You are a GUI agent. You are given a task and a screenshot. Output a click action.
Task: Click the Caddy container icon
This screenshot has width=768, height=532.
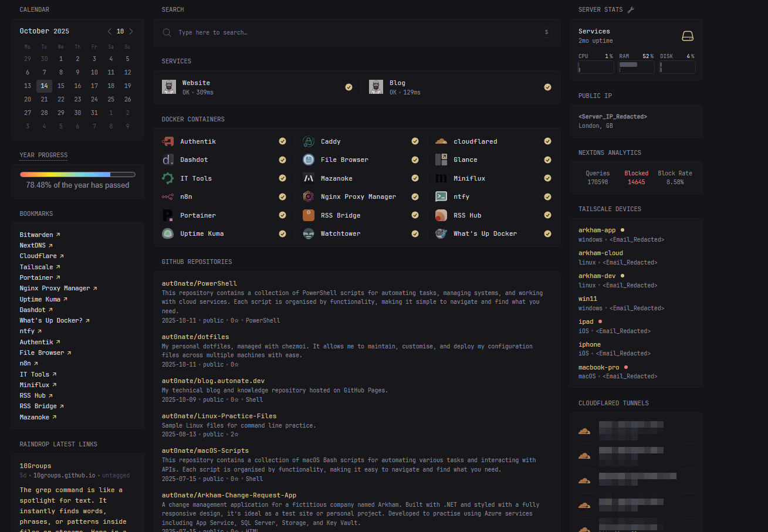tap(309, 141)
